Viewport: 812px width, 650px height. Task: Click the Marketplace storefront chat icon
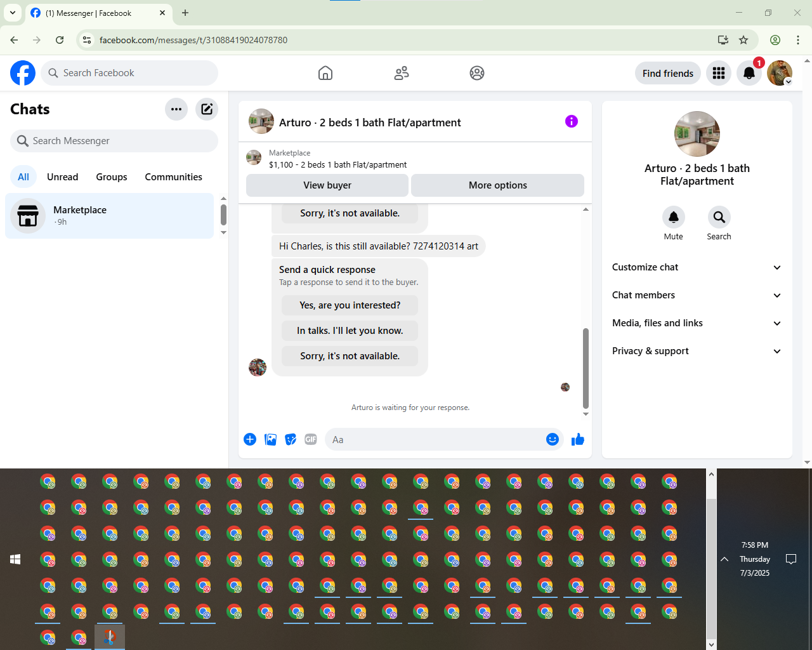[x=28, y=216]
